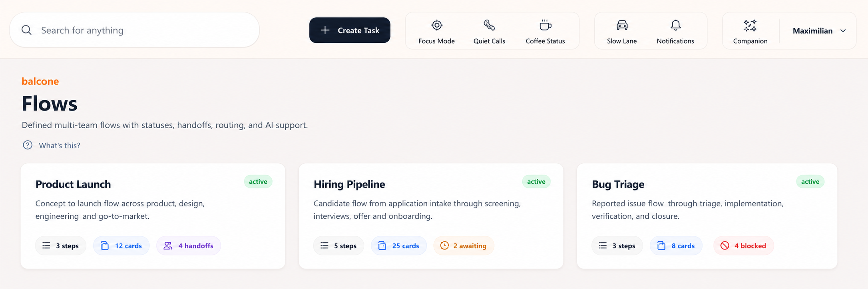868x289 pixels.
Task: Click the balcone workspace link
Action: (x=40, y=81)
